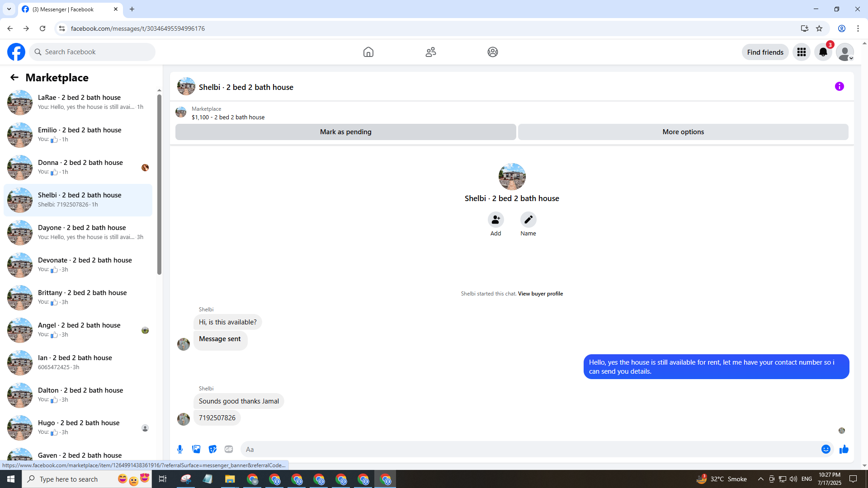This screenshot has width=868, height=488.
Task: Open Dayone conversation
Action: [78, 232]
